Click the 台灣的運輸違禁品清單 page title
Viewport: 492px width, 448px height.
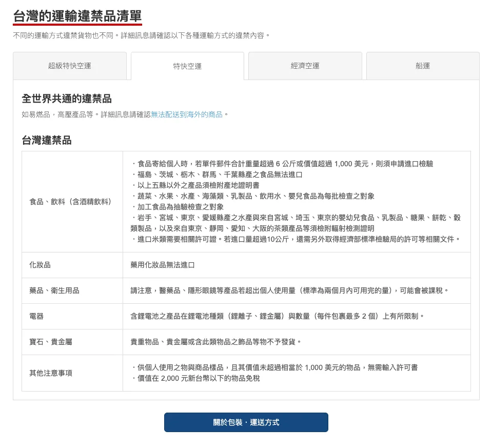tap(77, 16)
